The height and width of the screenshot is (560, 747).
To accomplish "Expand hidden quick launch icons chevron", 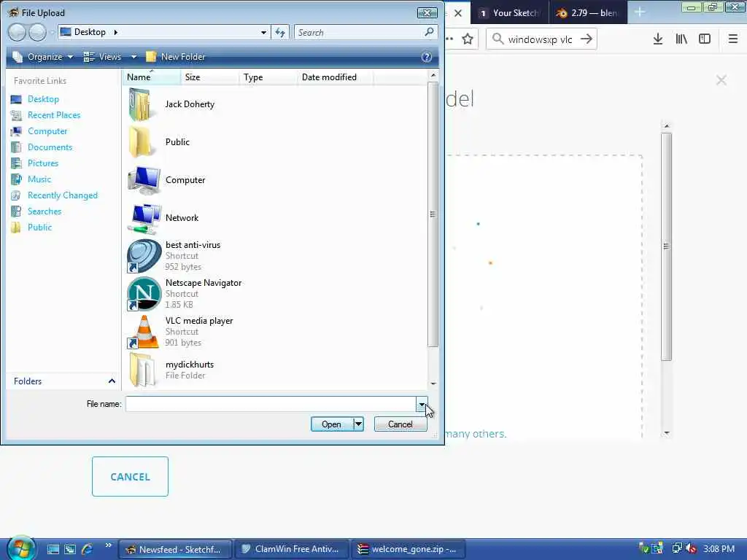I will [x=108, y=545].
